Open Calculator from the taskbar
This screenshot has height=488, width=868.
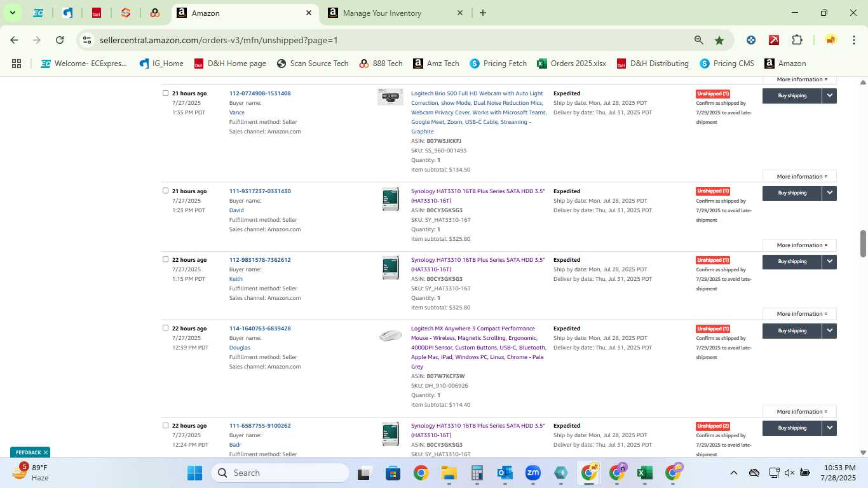477,473
